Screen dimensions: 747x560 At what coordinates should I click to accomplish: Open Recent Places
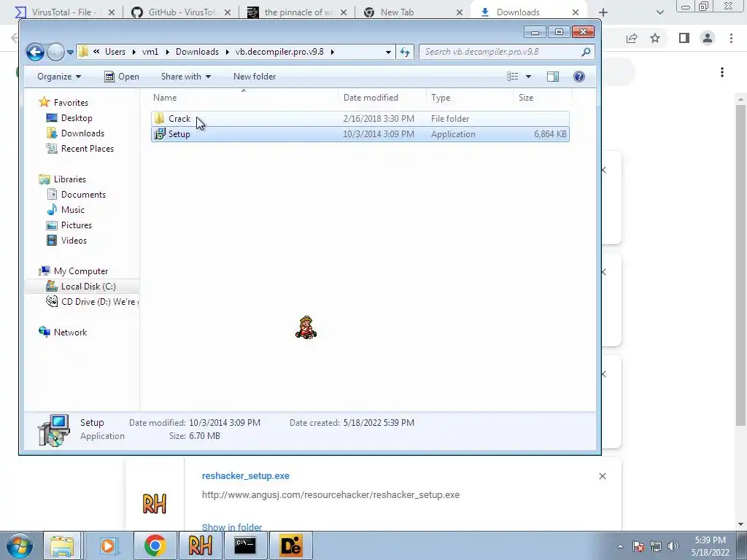[88, 149]
